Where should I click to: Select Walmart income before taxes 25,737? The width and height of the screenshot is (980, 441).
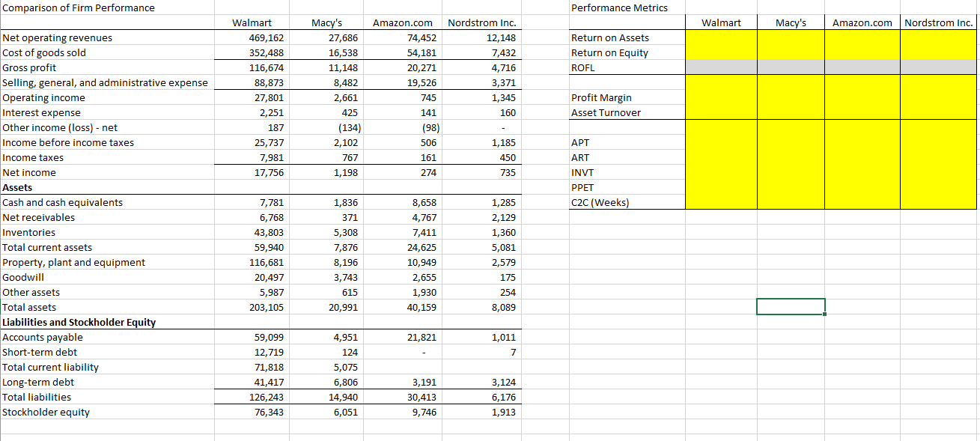click(269, 142)
